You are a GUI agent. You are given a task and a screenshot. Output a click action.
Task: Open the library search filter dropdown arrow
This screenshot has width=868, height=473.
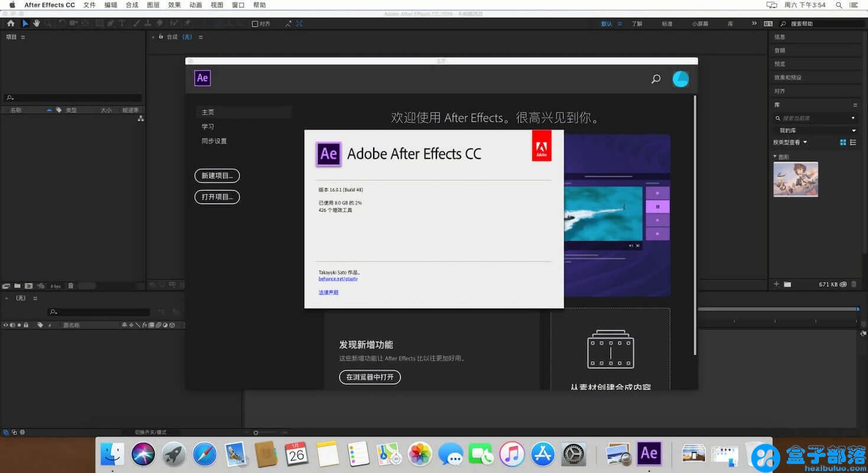853,118
